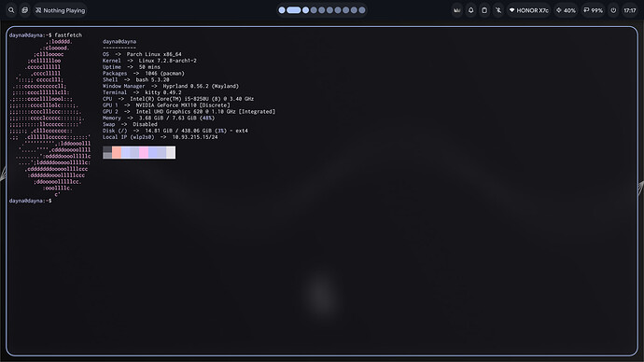Click the salmon block in the color palette
This screenshot has width=644, height=362.
pos(117,152)
